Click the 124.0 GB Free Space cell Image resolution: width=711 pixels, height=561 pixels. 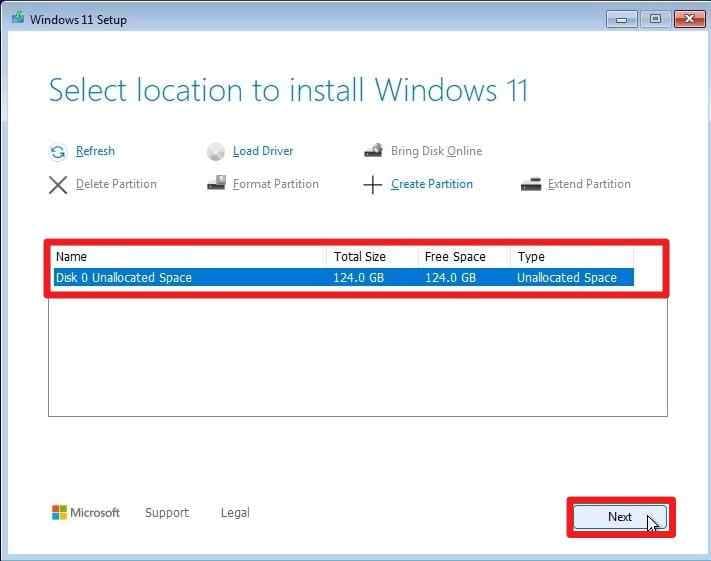click(x=450, y=278)
